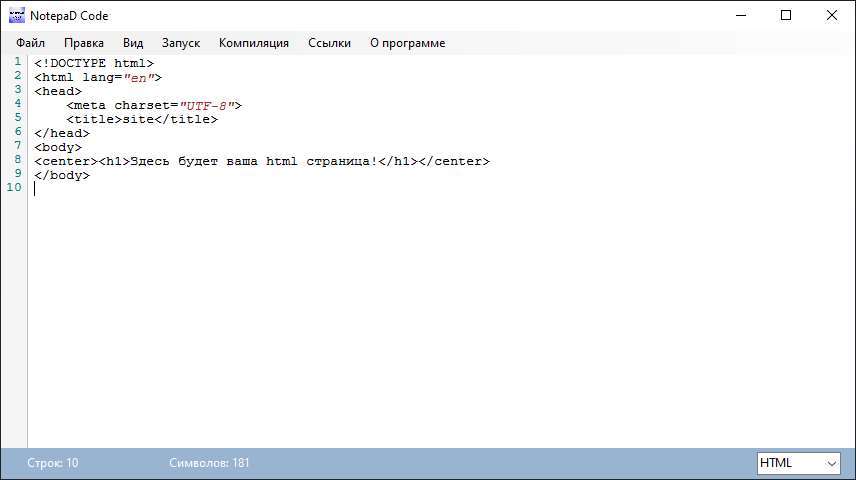856x480 pixels.
Task: Click the Символов: 181 status label
Action: click(210, 463)
